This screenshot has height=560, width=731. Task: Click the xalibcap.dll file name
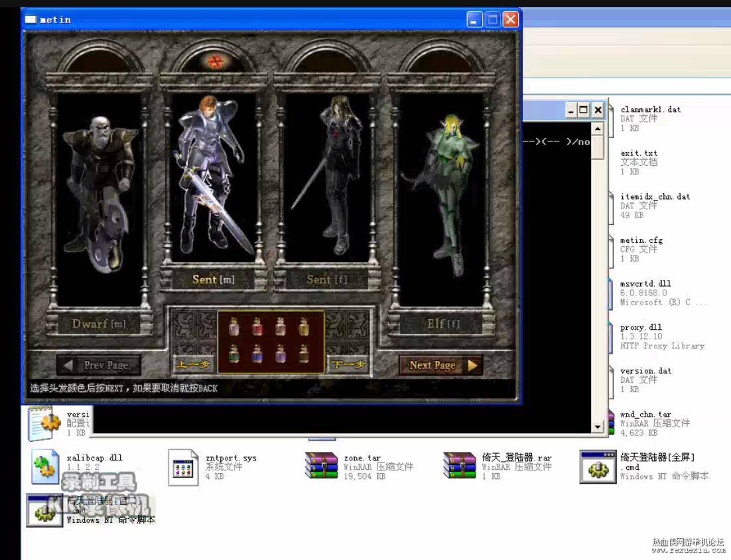pos(95,458)
